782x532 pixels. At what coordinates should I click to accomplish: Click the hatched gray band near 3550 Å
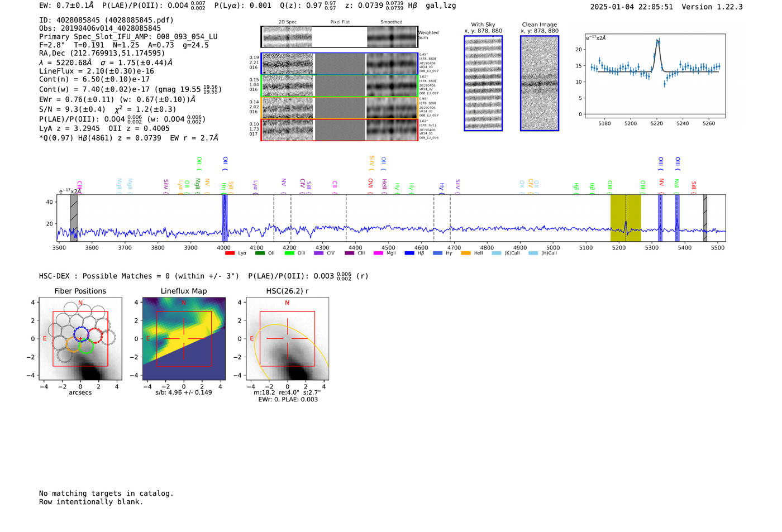click(x=74, y=218)
